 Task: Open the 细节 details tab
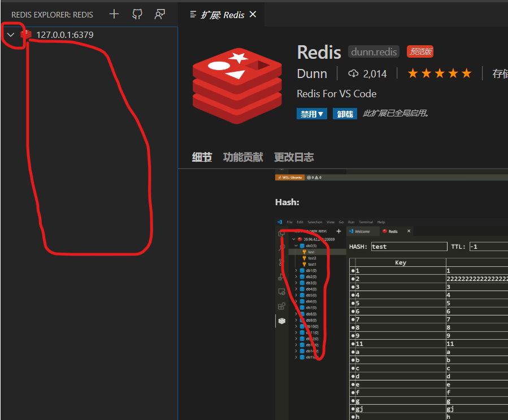coord(202,157)
